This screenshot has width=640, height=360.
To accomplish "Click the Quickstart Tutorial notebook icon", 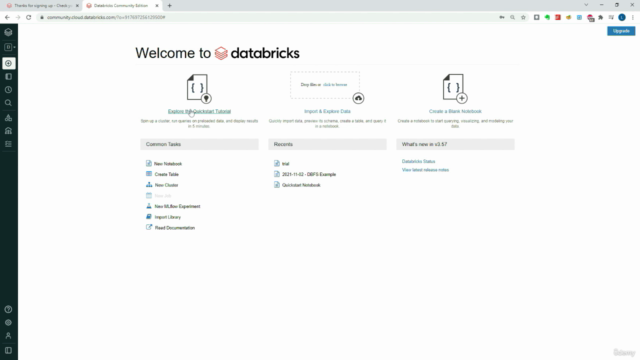I will coord(199,88).
